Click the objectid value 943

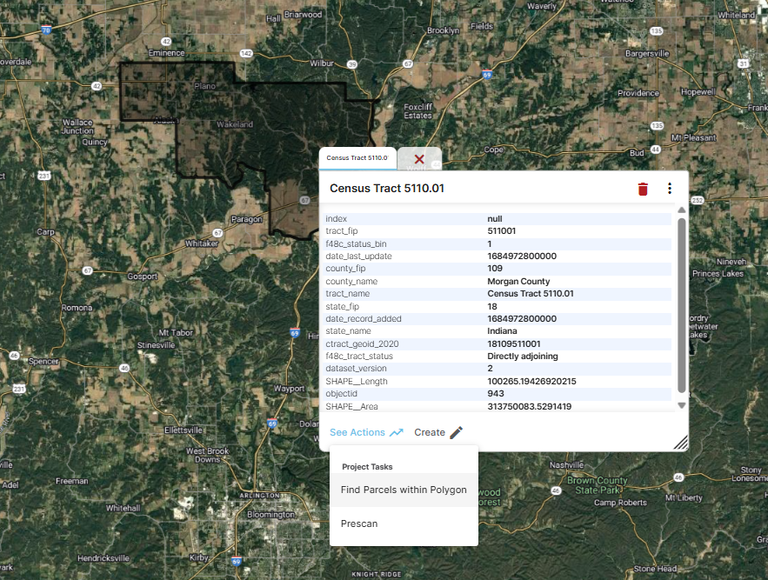point(495,393)
